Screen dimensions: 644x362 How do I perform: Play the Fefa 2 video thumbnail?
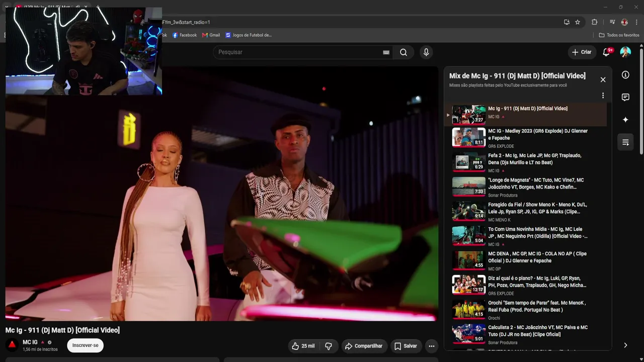pyautogui.click(x=468, y=162)
